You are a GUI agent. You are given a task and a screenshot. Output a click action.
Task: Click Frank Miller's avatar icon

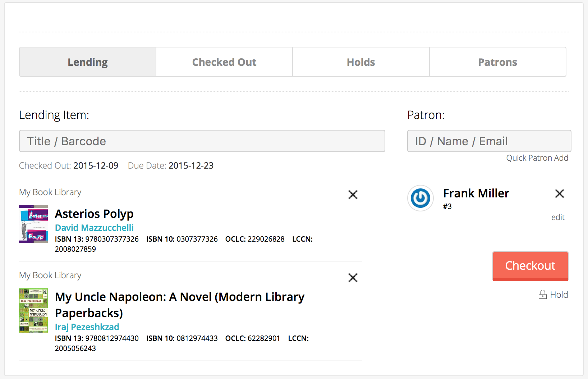[x=420, y=198]
